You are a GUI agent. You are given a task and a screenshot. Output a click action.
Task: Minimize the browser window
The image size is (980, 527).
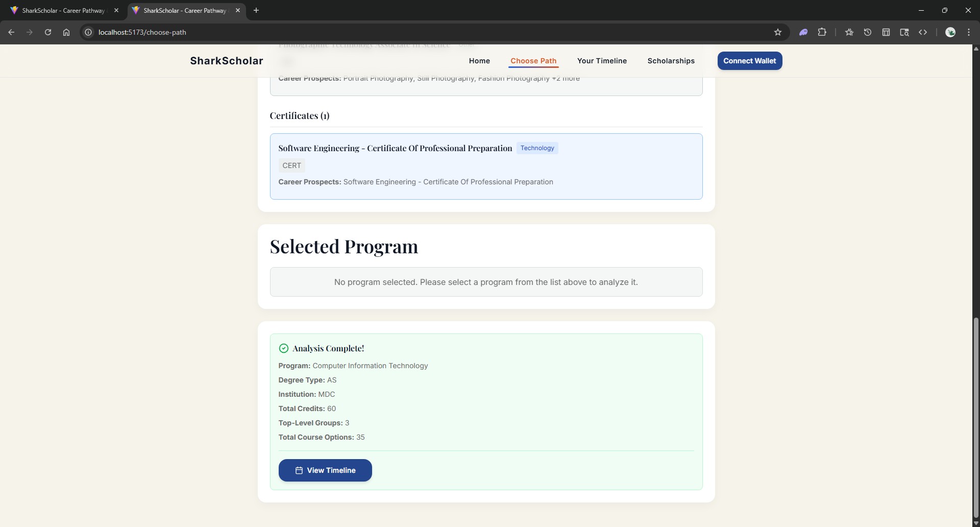pyautogui.click(x=921, y=10)
